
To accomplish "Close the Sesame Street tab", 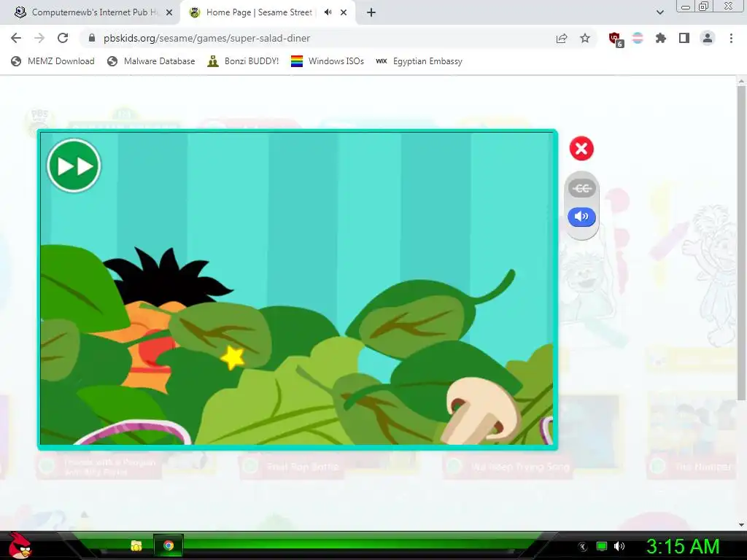I will click(x=344, y=13).
